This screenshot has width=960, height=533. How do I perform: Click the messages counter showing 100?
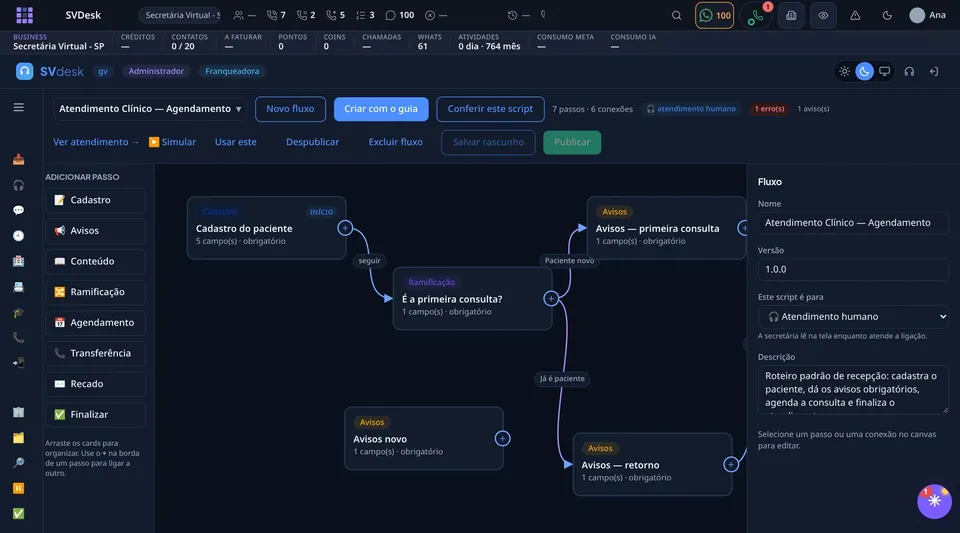click(x=399, y=15)
